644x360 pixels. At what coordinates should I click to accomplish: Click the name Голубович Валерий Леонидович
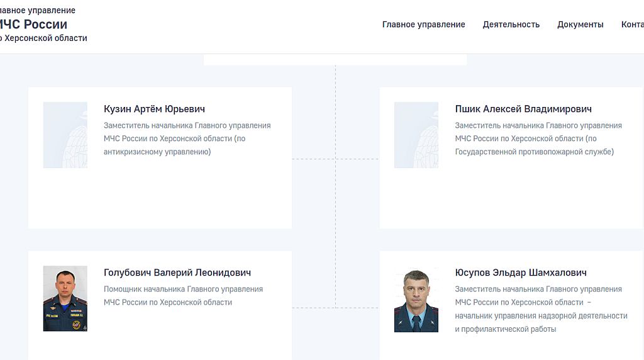click(x=177, y=273)
